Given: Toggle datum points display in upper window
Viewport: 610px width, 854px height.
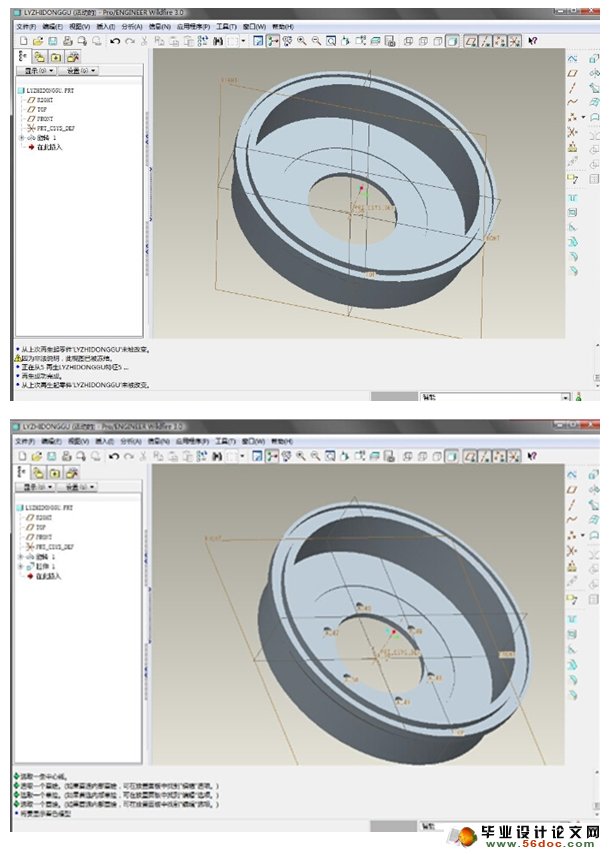Looking at the screenshot, I should (x=500, y=41).
